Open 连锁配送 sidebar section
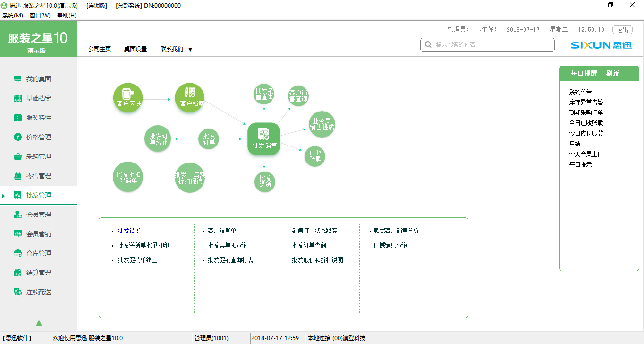Screen dimensions: 644x344 tap(39, 292)
